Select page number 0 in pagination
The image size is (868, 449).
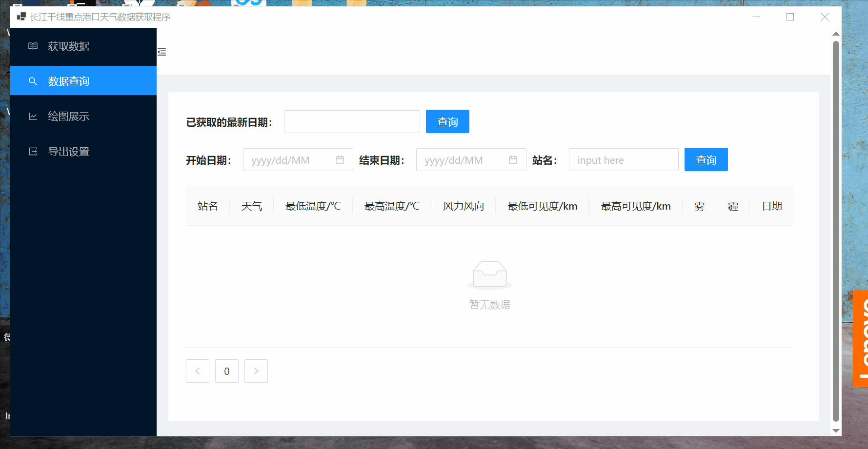[226, 371]
